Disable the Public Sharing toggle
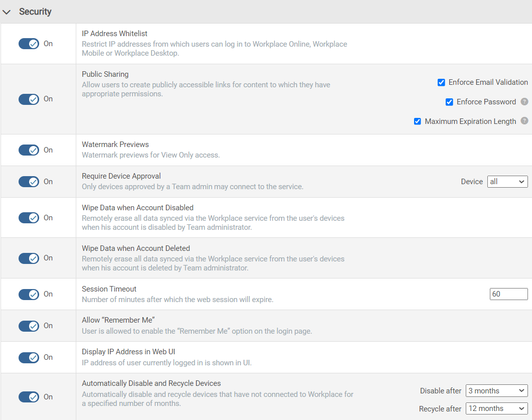 29,99
